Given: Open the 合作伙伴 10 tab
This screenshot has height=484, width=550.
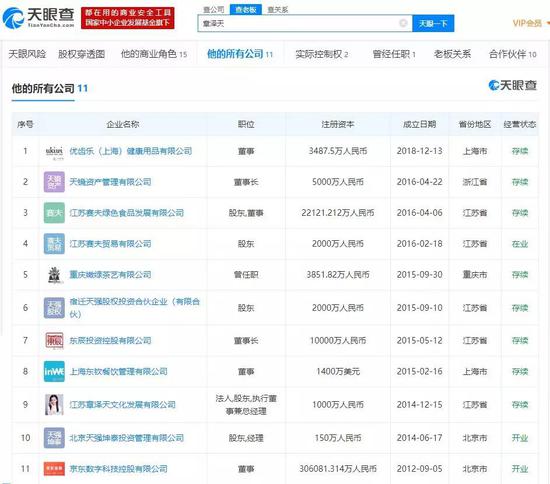Looking at the screenshot, I should 513,54.
